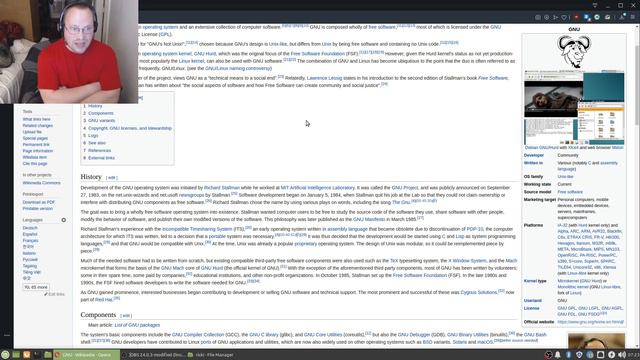
Task: Open the GNU Manifesto link
Action: point(369,220)
